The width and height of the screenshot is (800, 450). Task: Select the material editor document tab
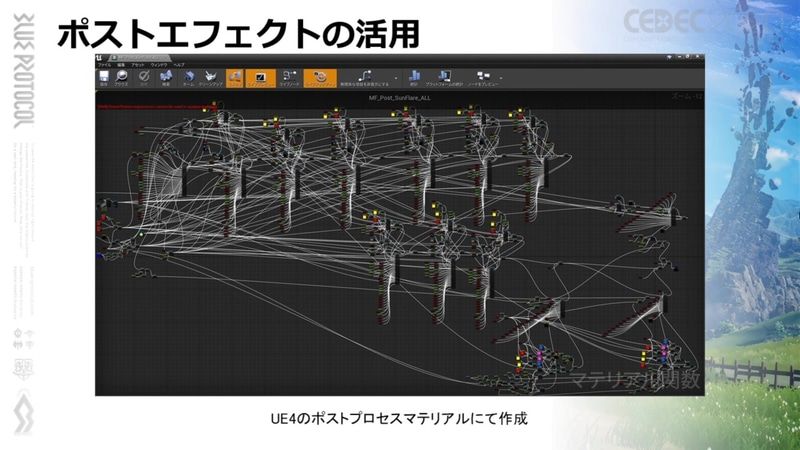140,57
